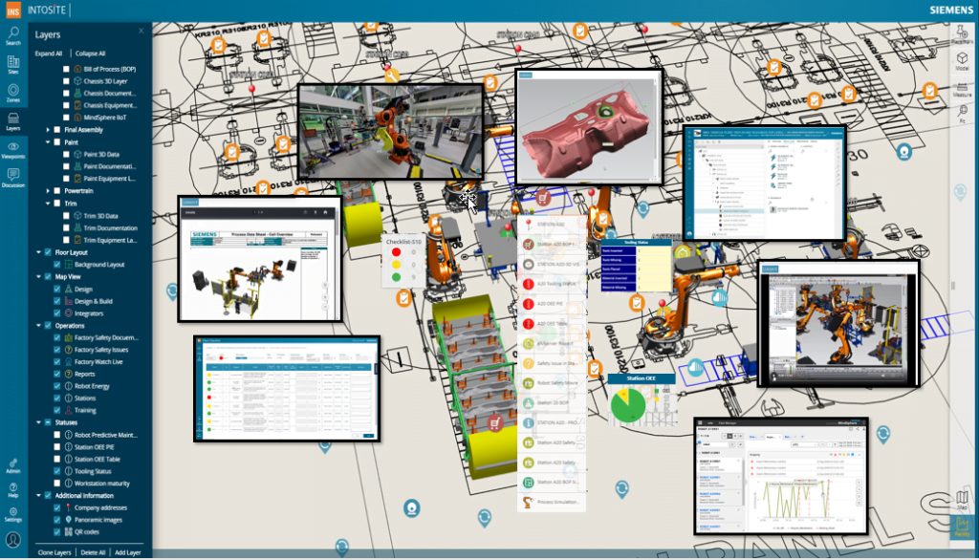
Task: Open the user profile avatar icon
Action: 13,539
